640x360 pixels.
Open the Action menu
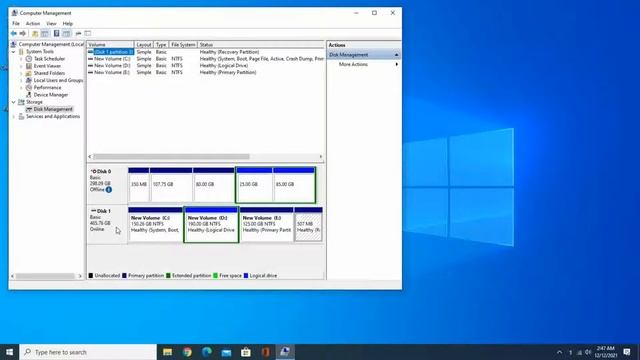[x=33, y=24]
